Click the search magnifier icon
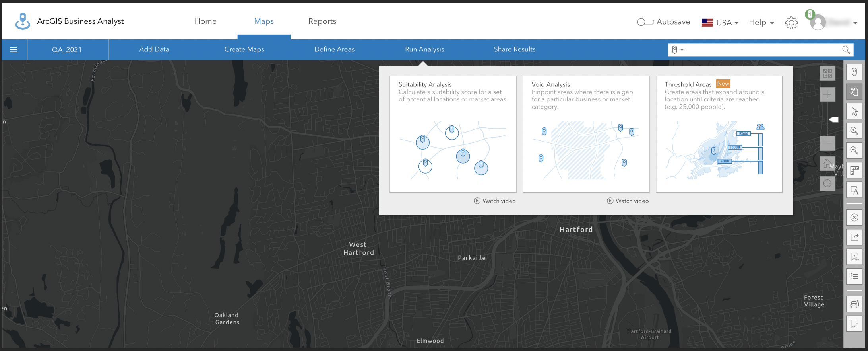This screenshot has height=351, width=868. pos(846,49)
